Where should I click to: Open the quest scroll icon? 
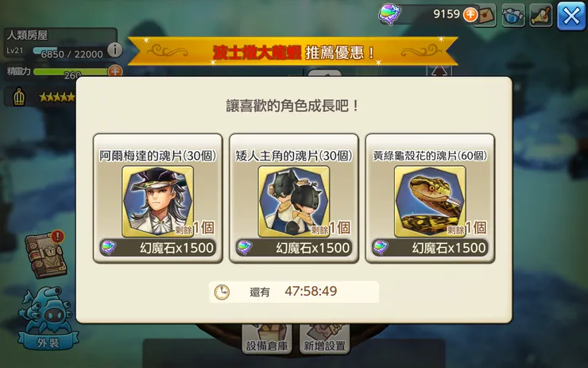(x=541, y=15)
